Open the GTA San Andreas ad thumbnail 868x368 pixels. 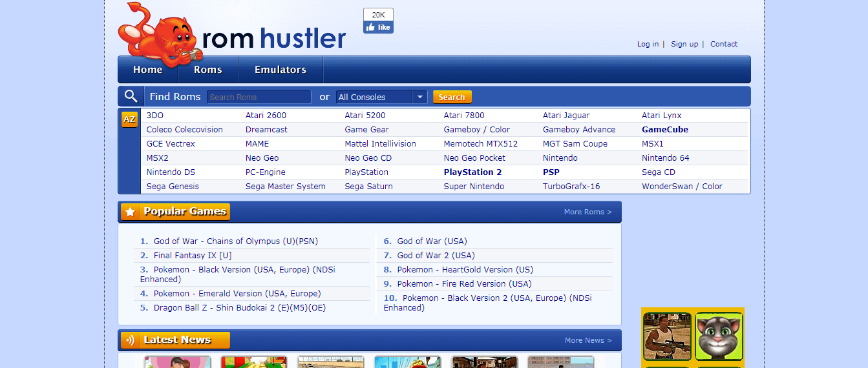[x=667, y=336]
